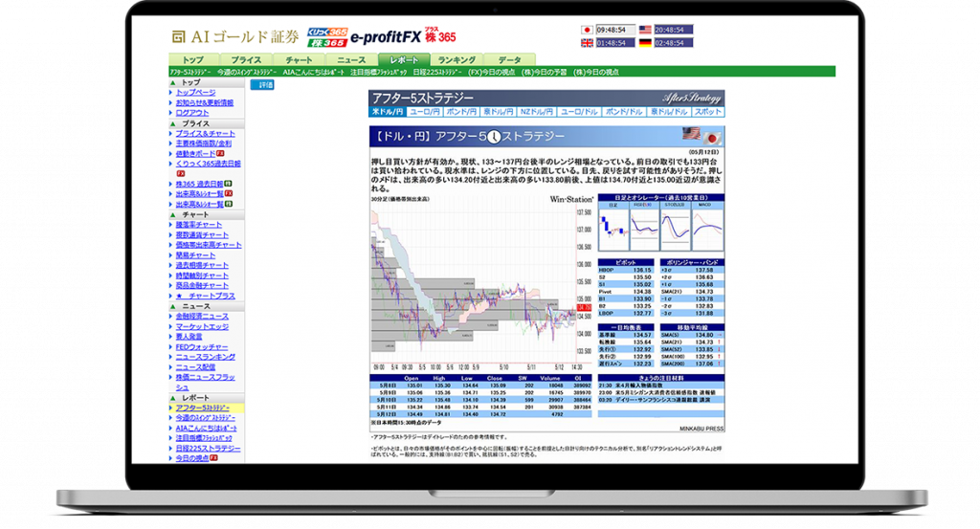Open 注目指標フラッシュバック in green submenu bar
The width and height of the screenshot is (980, 529).
pos(378,72)
